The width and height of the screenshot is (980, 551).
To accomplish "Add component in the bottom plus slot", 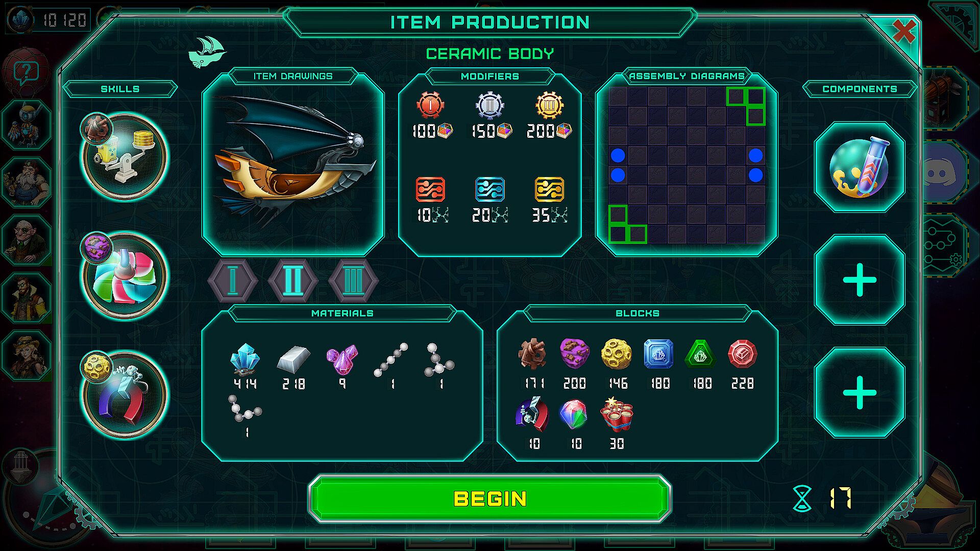I will click(x=860, y=392).
